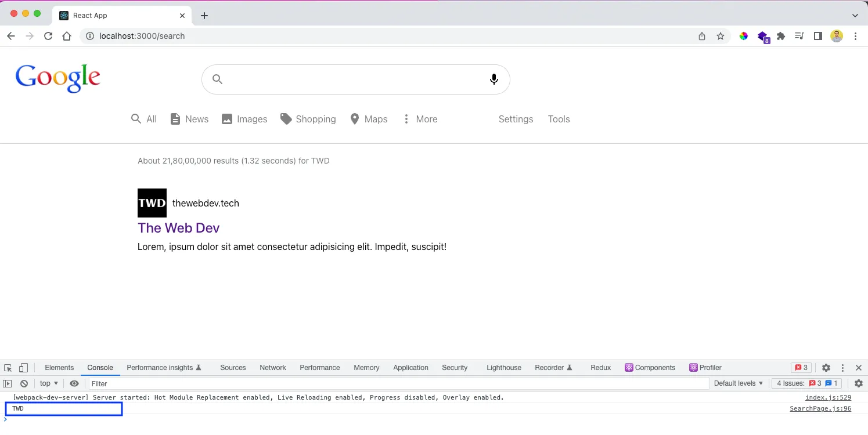
Task: Expand the tab search chevron
Action: (855, 16)
